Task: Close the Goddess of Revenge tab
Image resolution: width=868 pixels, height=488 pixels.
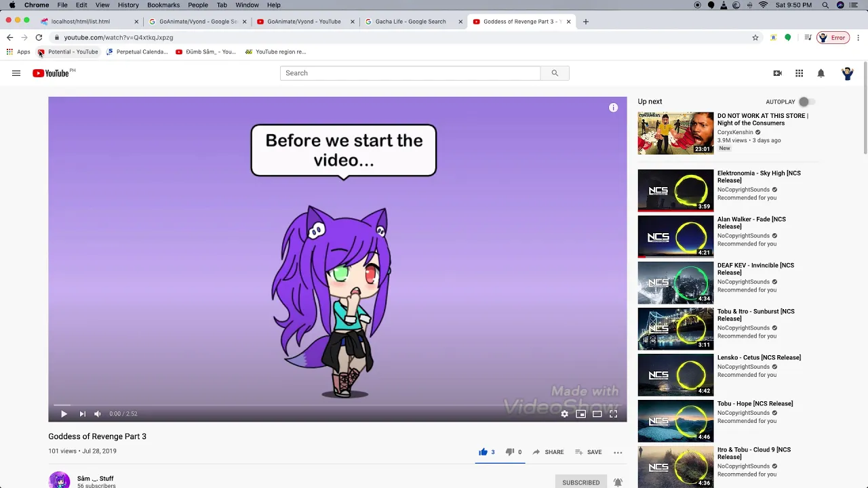Action: [568, 22]
